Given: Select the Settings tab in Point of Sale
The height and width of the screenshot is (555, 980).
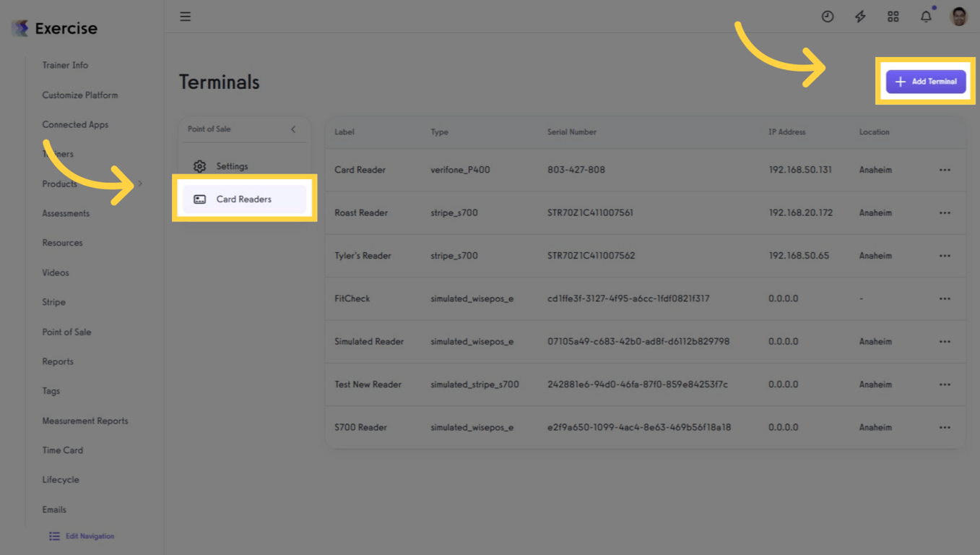Looking at the screenshot, I should 245,166.
